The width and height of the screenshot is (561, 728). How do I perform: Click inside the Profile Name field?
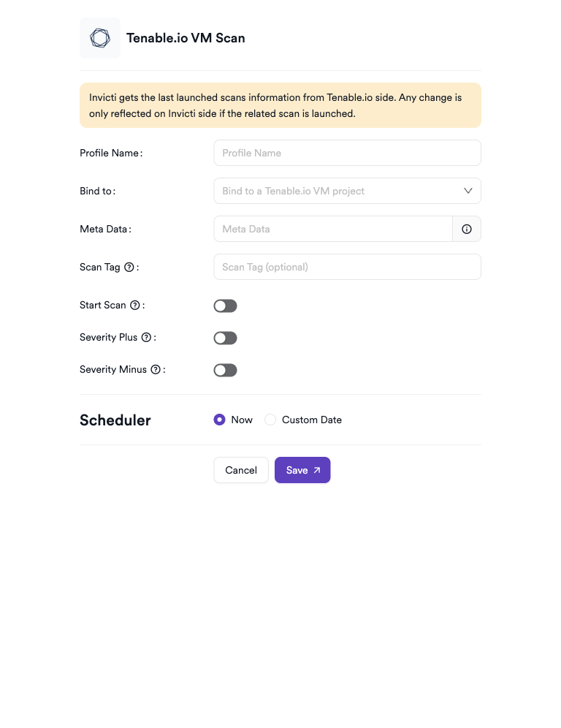click(x=347, y=153)
